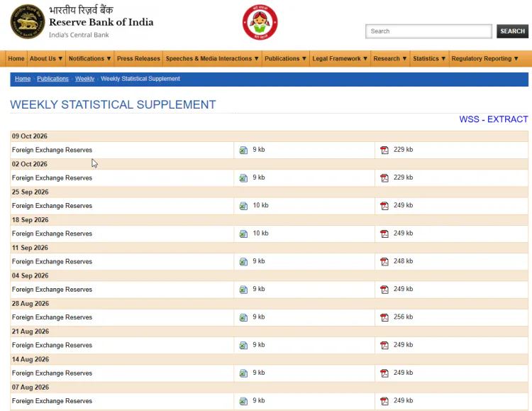Click the PDF icon under 18 Sep 2026

coord(384,234)
